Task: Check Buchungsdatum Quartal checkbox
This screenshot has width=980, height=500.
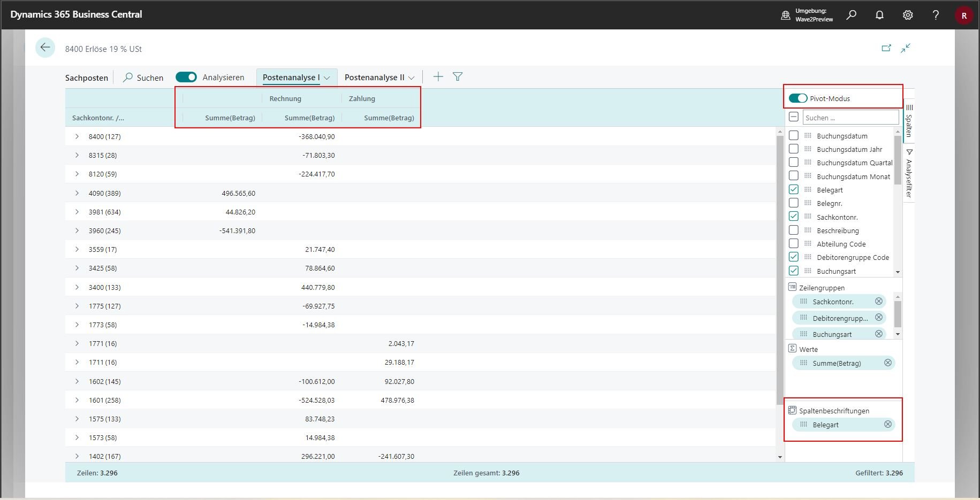Action: (x=794, y=162)
